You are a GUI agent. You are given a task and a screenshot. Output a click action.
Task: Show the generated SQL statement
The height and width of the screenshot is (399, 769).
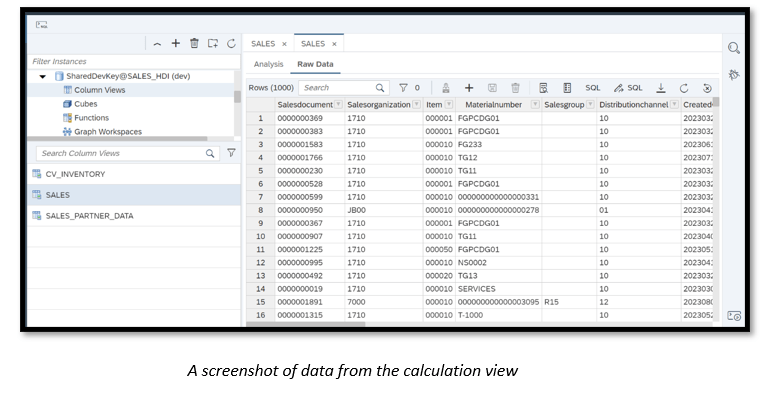592,88
